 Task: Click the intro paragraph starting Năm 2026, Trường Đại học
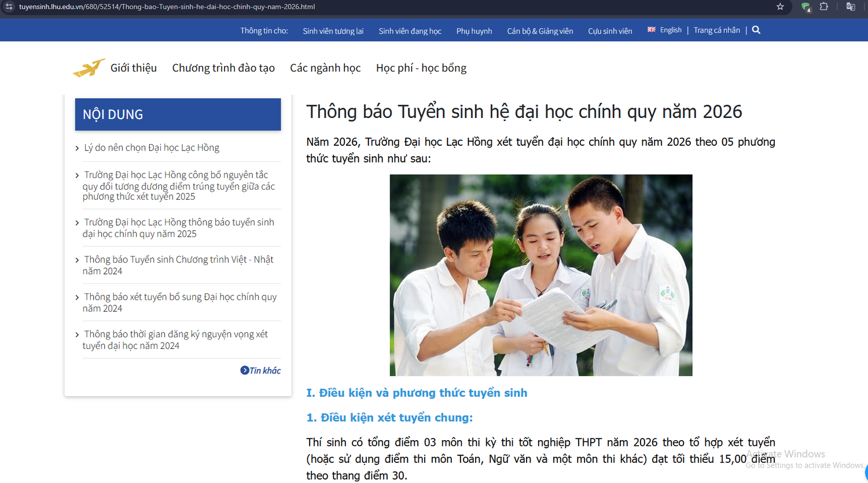540,150
